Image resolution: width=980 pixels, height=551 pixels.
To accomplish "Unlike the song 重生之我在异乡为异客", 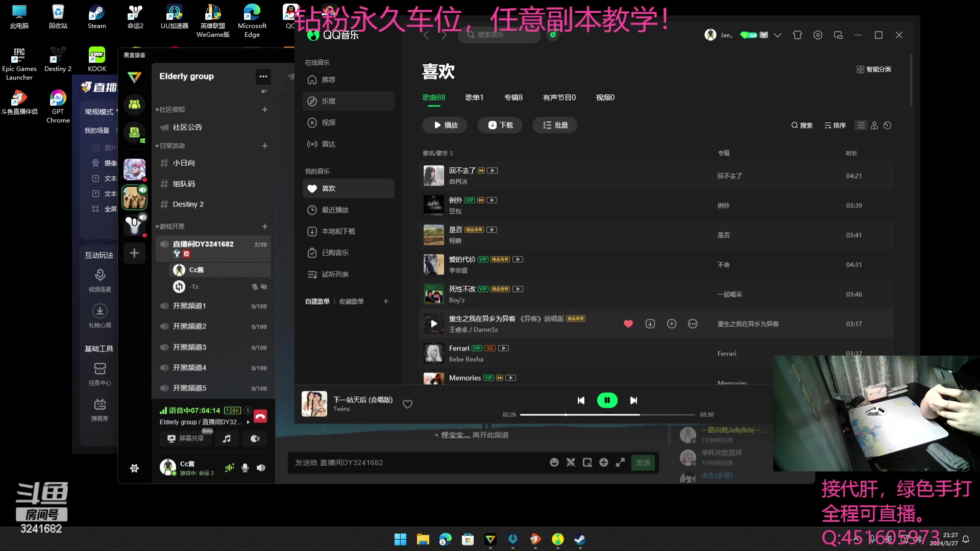I will pos(628,324).
